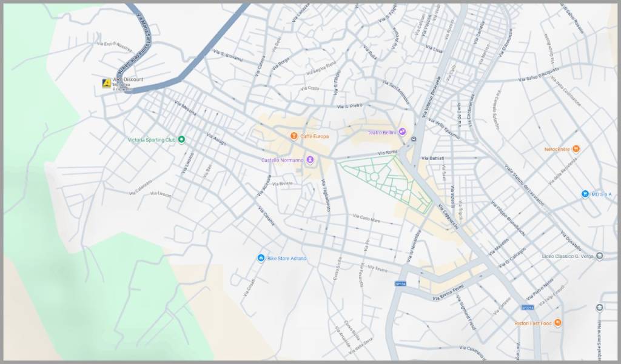621x364 pixels.
Task: Click the SP156 road shield
Action: [x=400, y=283]
